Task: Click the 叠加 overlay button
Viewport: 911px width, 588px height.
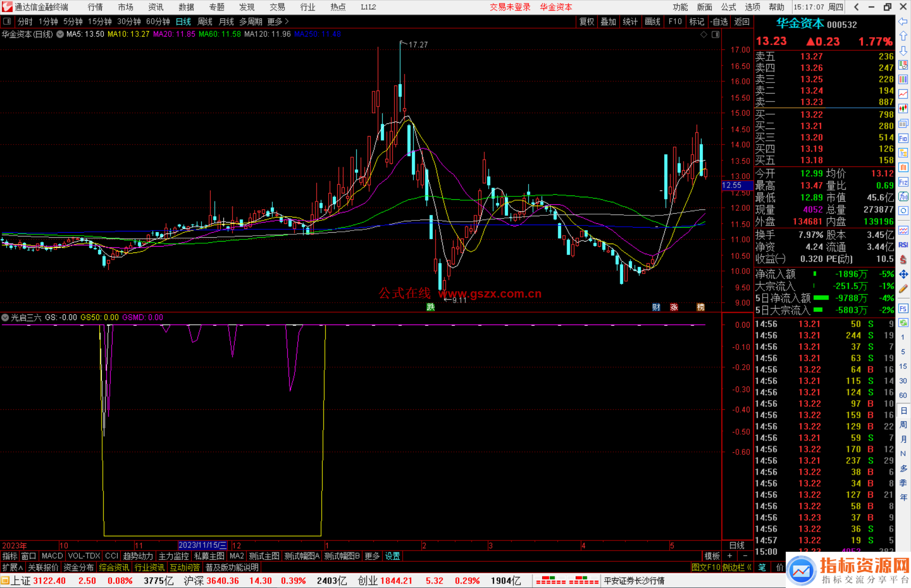Action: point(608,21)
